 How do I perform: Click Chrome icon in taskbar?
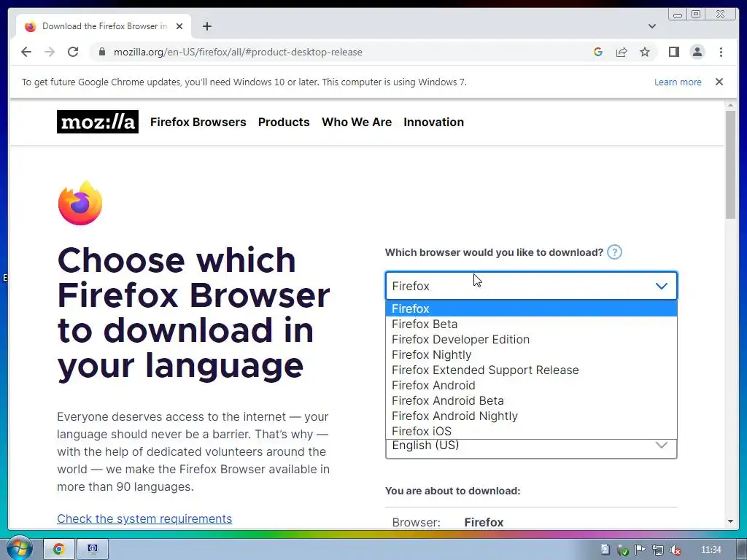coord(59,549)
